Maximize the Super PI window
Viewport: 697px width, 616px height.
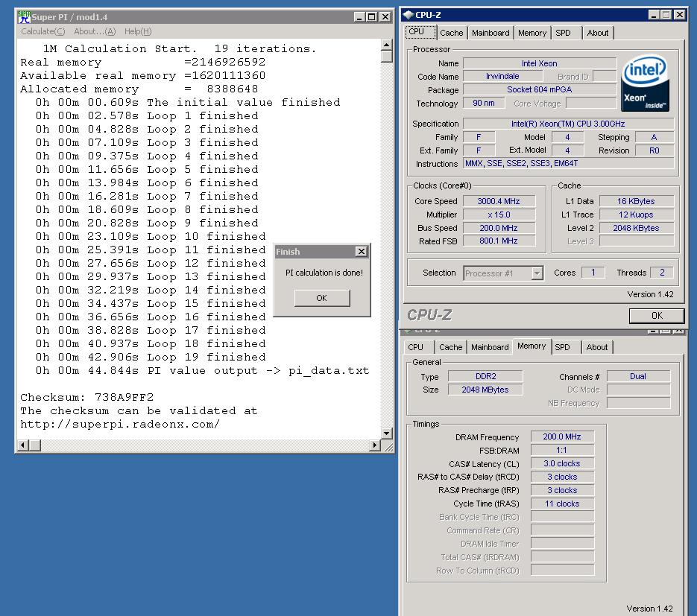click(x=372, y=17)
